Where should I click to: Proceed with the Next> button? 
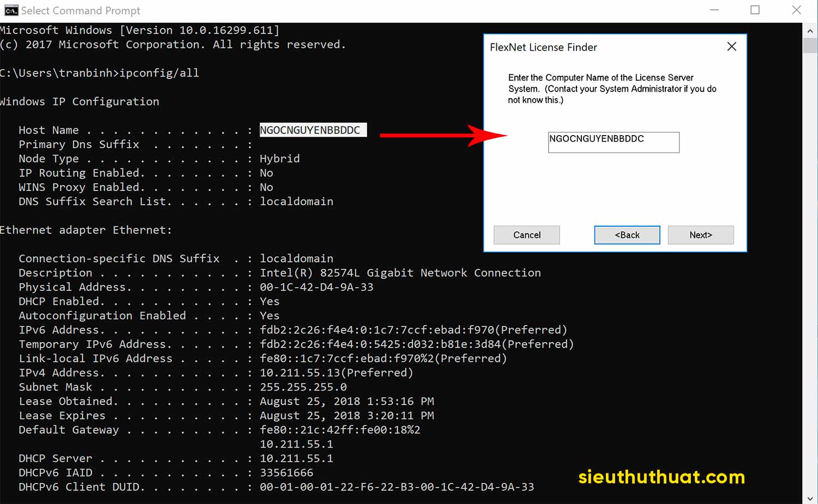pos(700,235)
